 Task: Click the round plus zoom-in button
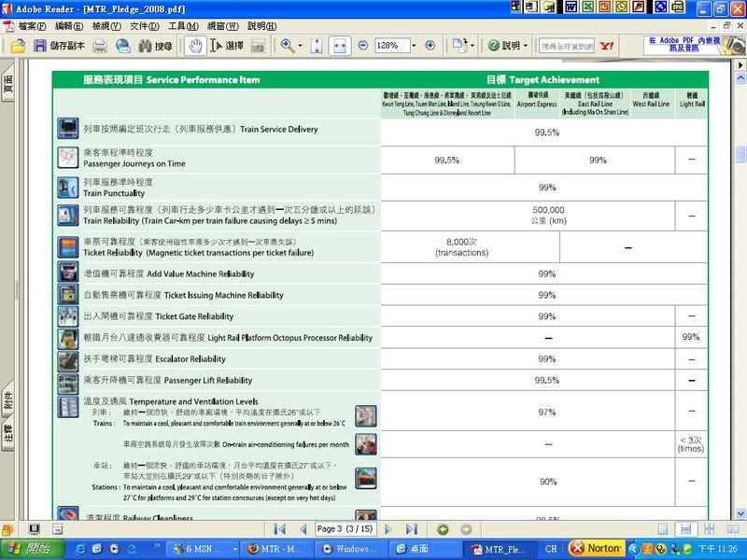coord(430,45)
